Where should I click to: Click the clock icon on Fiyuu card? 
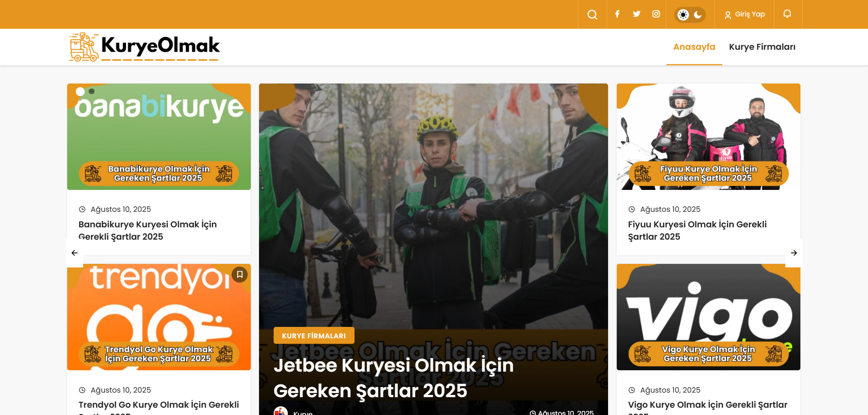[x=632, y=210]
